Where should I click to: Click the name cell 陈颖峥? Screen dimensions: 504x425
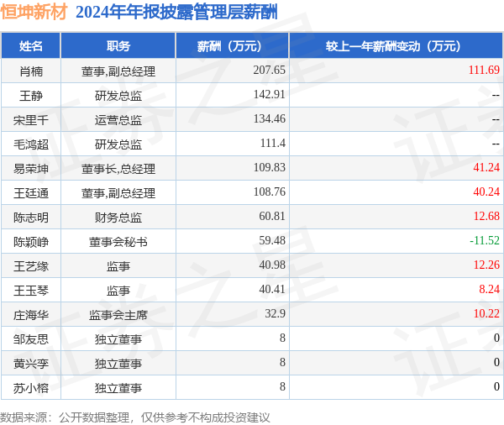(x=31, y=242)
